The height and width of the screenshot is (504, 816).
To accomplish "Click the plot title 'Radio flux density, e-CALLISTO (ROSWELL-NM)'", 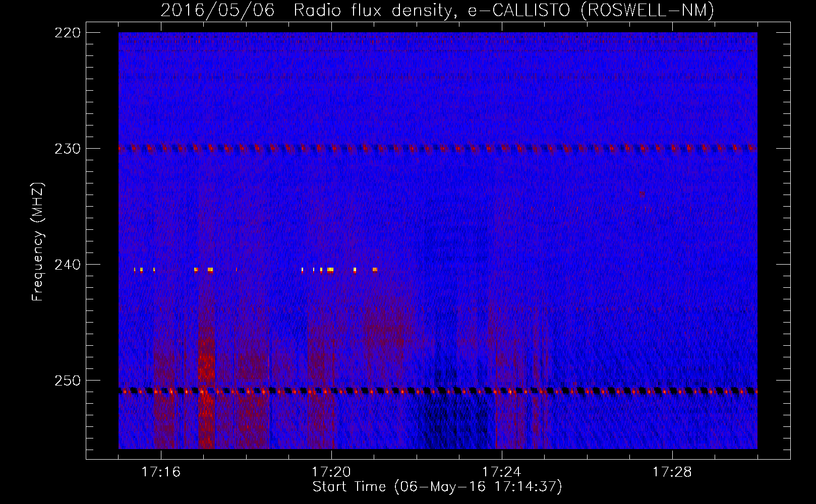I will (504, 10).
